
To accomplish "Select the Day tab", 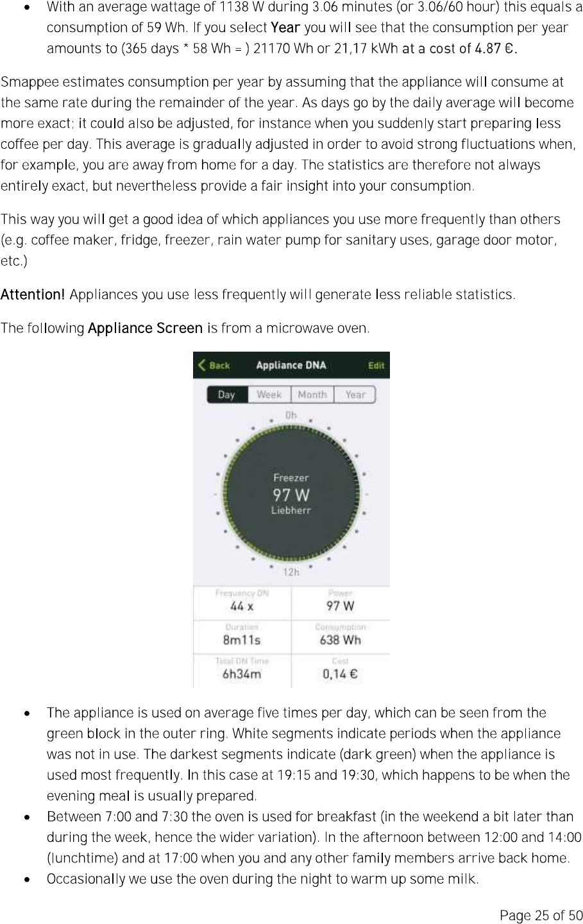I will click(226, 395).
